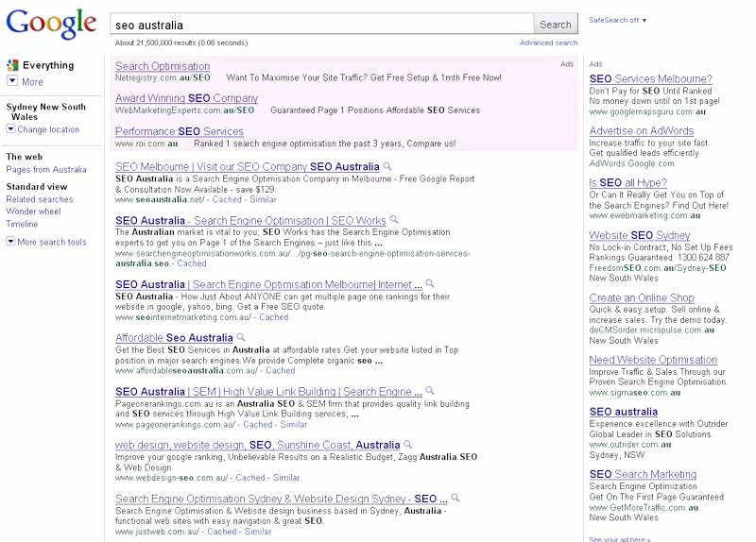Open Similar link for pageonerankings.com.au

tap(294, 425)
